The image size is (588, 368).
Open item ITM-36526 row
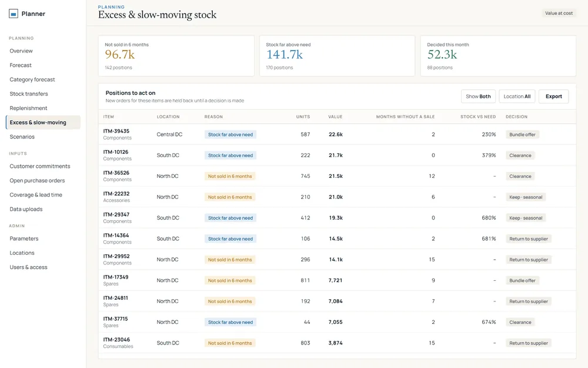337,176
